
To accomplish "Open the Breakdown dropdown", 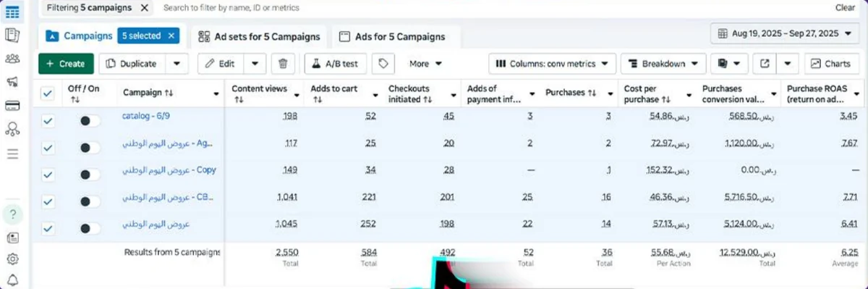I will (x=663, y=64).
